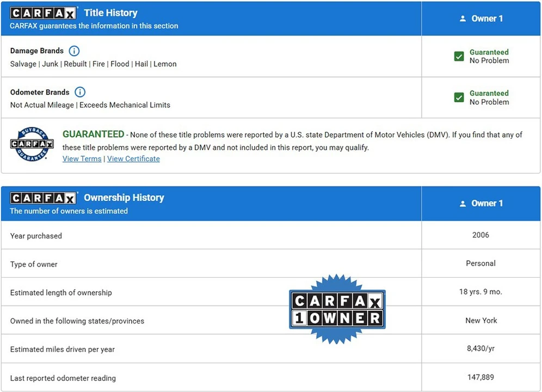Screen dimensions: 542x392
Task: Click the Odometer Brands label
Action: pyautogui.click(x=40, y=93)
